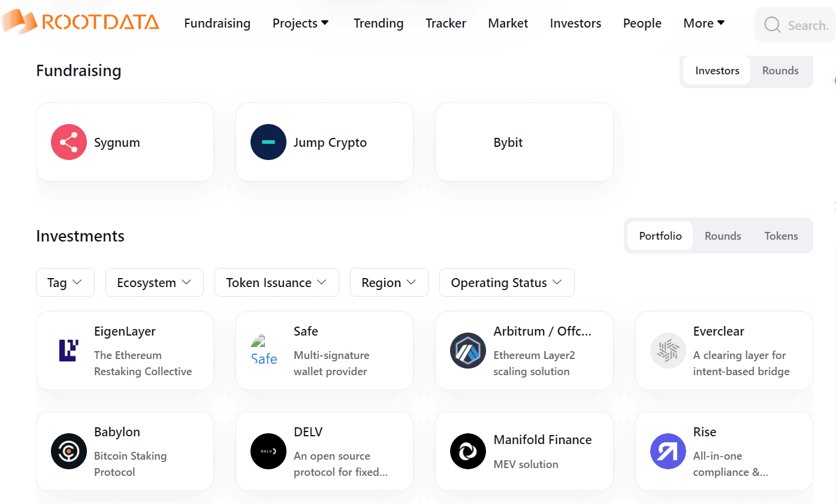Click the EigenLayer logo icon
This screenshot has height=504, width=836.
coord(68,351)
